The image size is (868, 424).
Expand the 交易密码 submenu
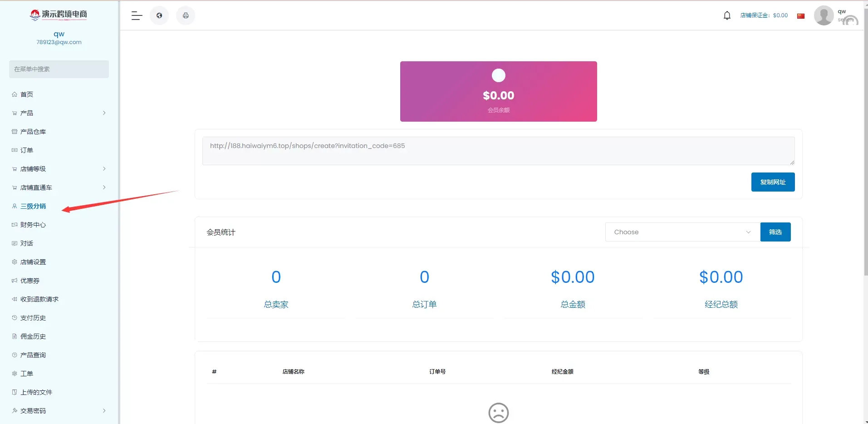[x=59, y=411]
